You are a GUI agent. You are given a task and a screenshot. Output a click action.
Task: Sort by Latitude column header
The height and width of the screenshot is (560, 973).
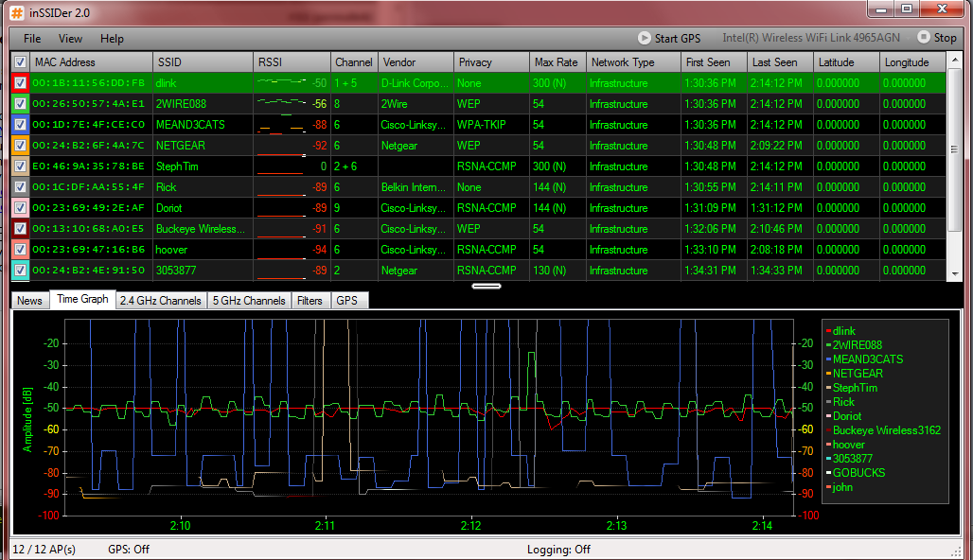846,62
